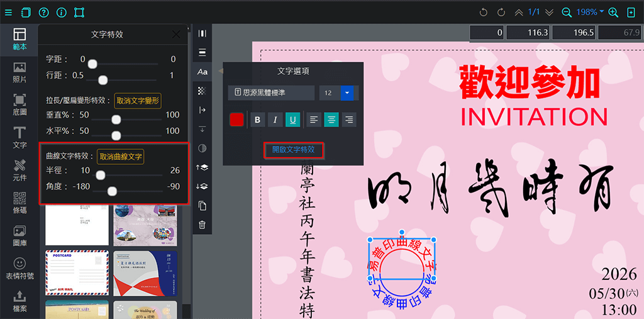Click the duplicate object icon

pos(202,206)
